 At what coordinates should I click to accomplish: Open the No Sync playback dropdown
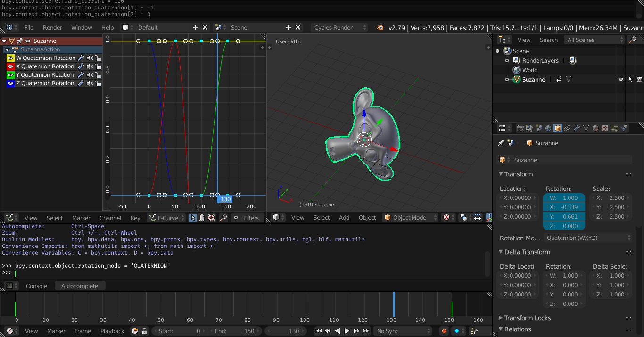(x=403, y=331)
